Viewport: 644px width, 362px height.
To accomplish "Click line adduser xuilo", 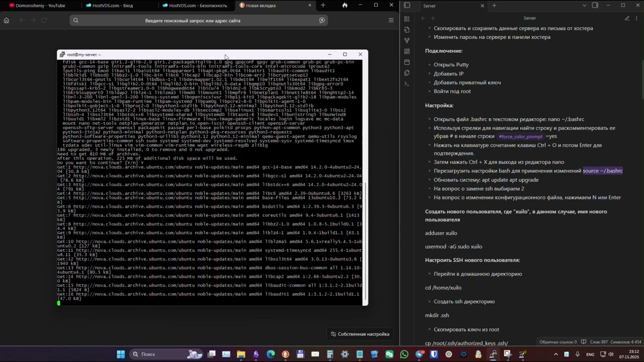I will 441,233.
